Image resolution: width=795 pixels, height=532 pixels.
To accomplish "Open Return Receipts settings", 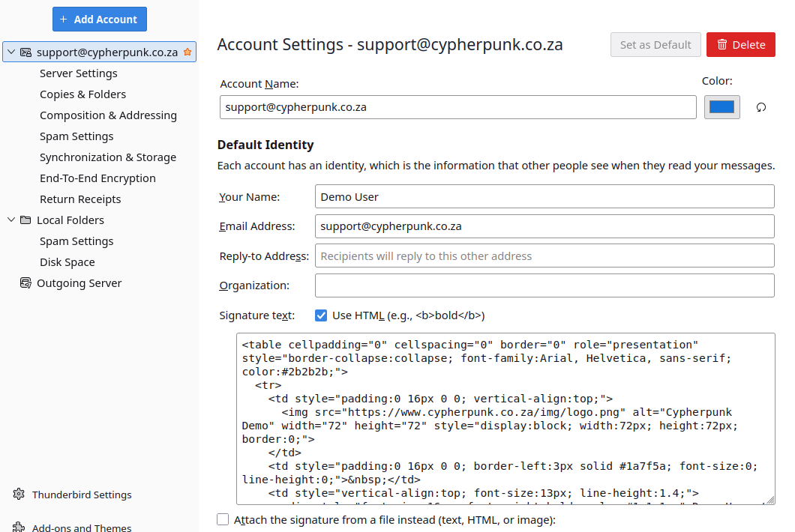I will [x=80, y=199].
